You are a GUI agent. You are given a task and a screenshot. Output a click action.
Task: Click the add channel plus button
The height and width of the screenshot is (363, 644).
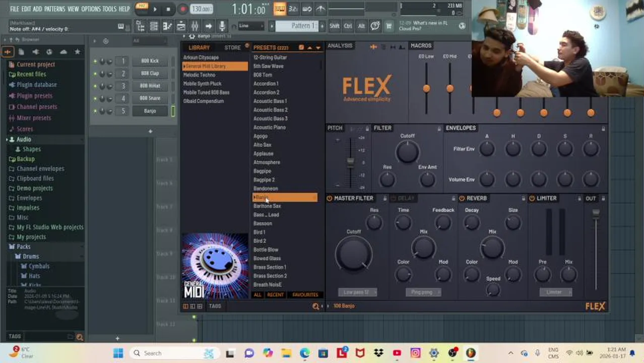point(150,131)
